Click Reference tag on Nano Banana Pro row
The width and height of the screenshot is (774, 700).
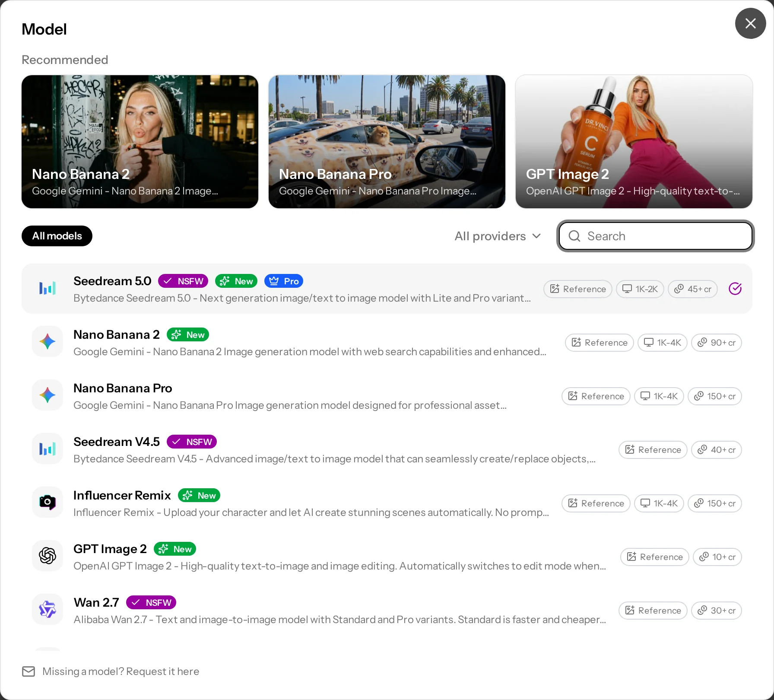596,396
